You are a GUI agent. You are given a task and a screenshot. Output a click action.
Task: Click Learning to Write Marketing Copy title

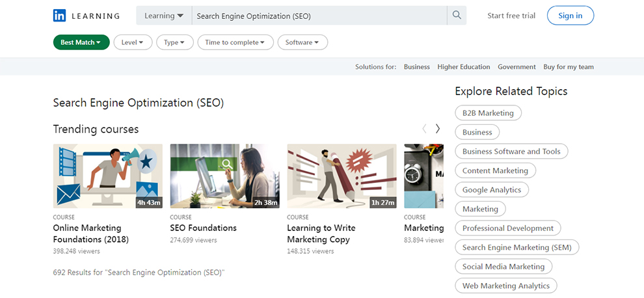[x=321, y=234]
